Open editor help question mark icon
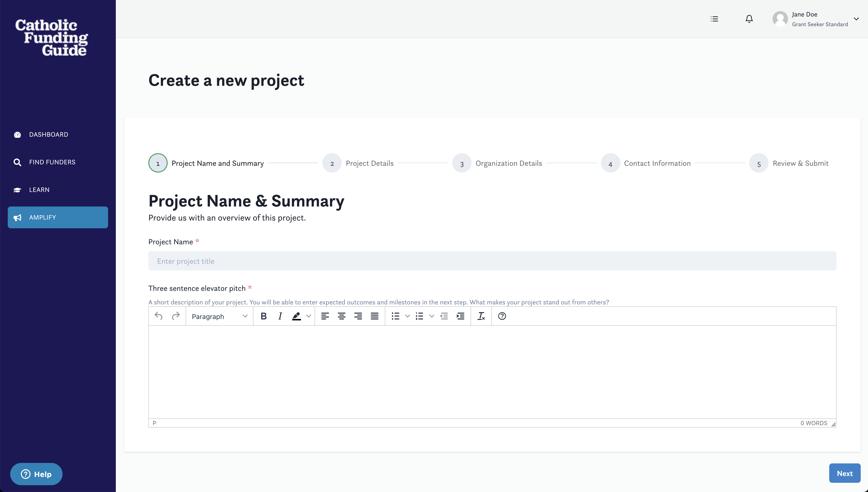This screenshot has width=868, height=492. pyautogui.click(x=502, y=316)
